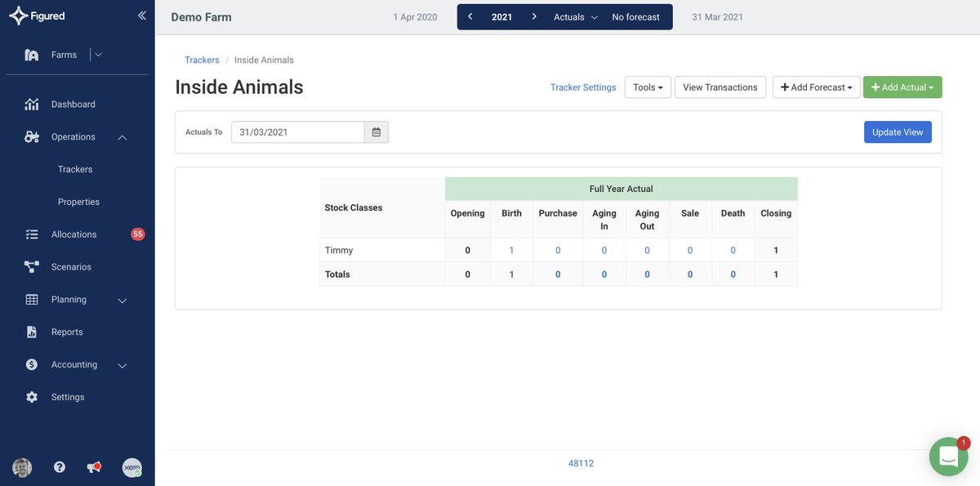Click the Update View button
Viewport: 980px width, 486px height.
pos(898,132)
